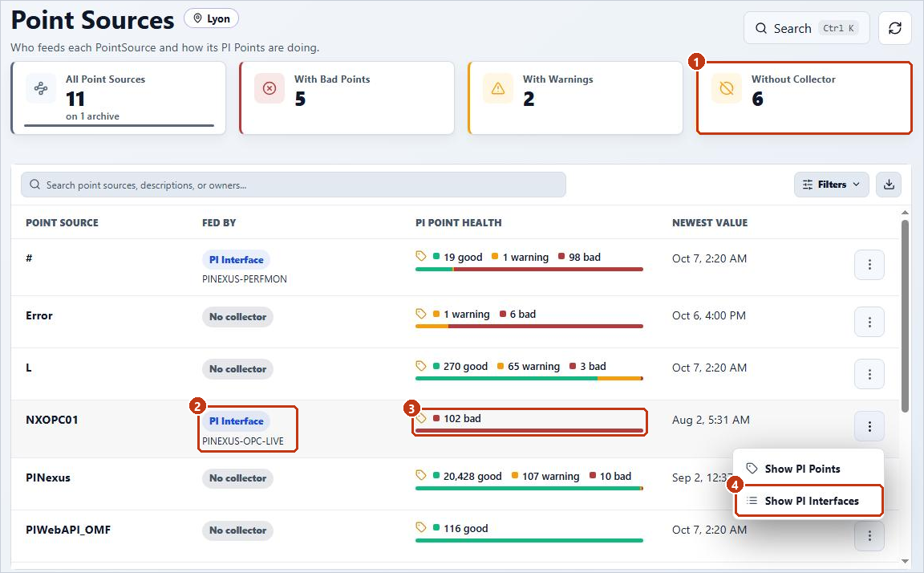
Task: Click the tag icon in the Error row
Action: [x=421, y=313]
